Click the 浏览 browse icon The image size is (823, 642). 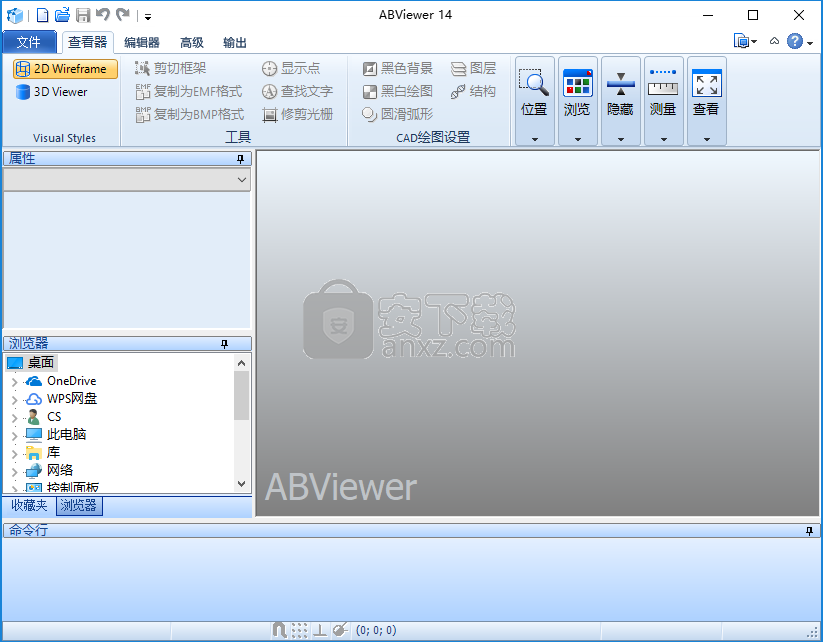(x=577, y=83)
